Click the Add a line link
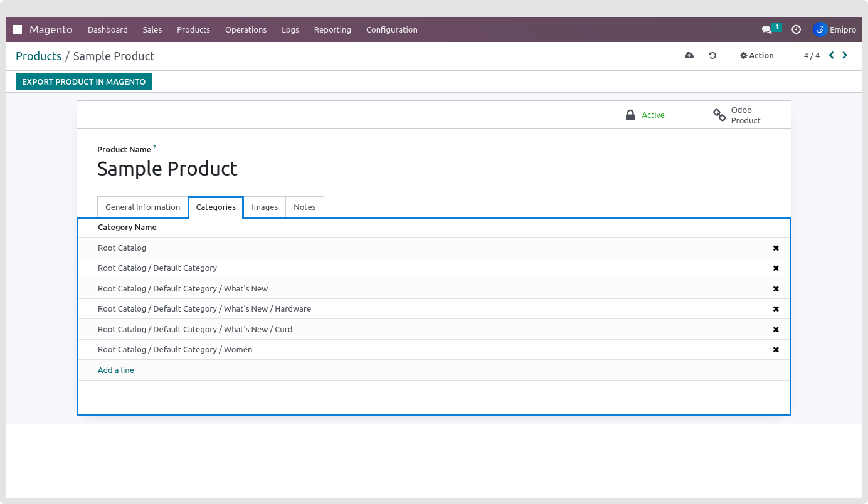Viewport: 868px width, 504px height. point(116,370)
